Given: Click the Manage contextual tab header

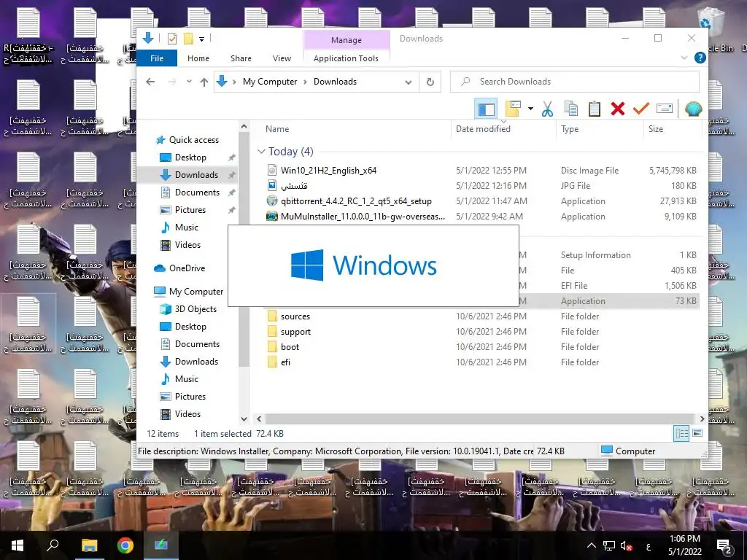Looking at the screenshot, I should 347,40.
